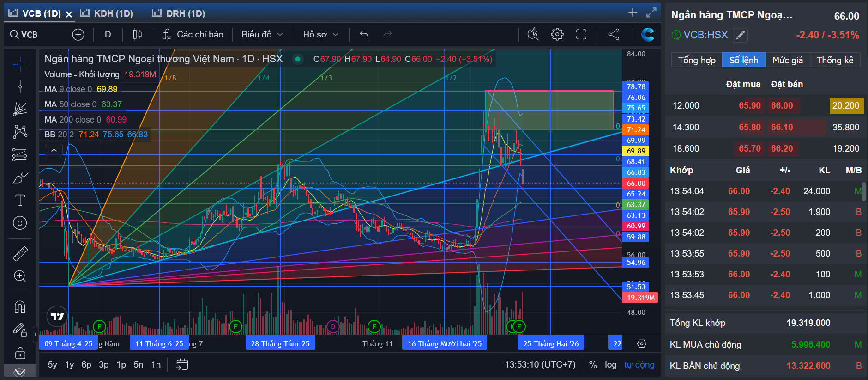Add a new chart tab
The width and height of the screenshot is (868, 380).
pyautogui.click(x=633, y=12)
